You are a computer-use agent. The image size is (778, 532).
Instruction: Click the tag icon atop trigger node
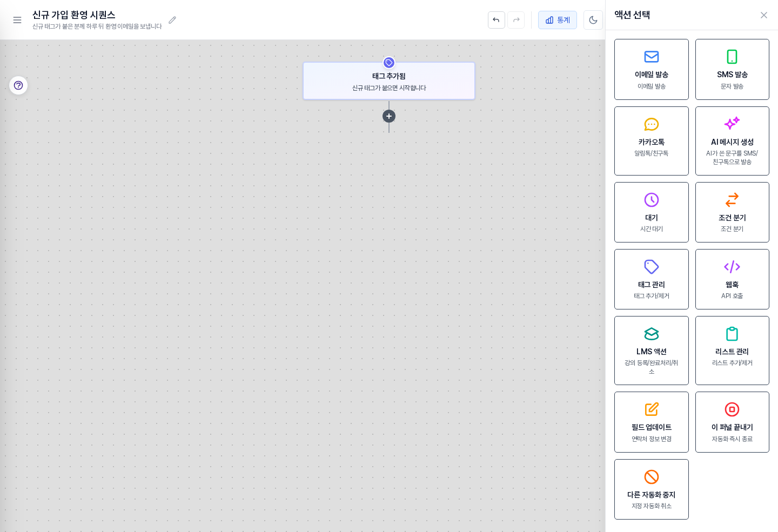pyautogui.click(x=389, y=63)
